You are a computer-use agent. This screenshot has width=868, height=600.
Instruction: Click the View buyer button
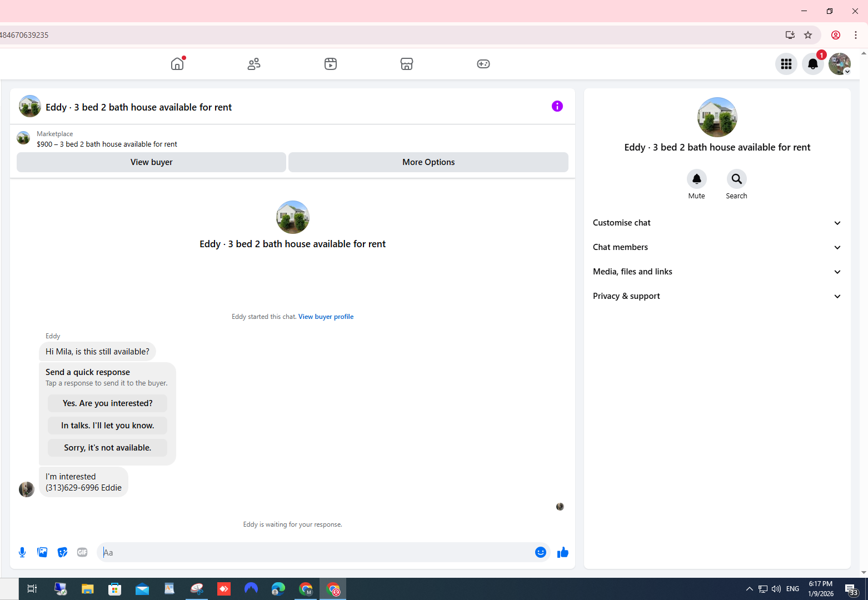pyautogui.click(x=151, y=162)
